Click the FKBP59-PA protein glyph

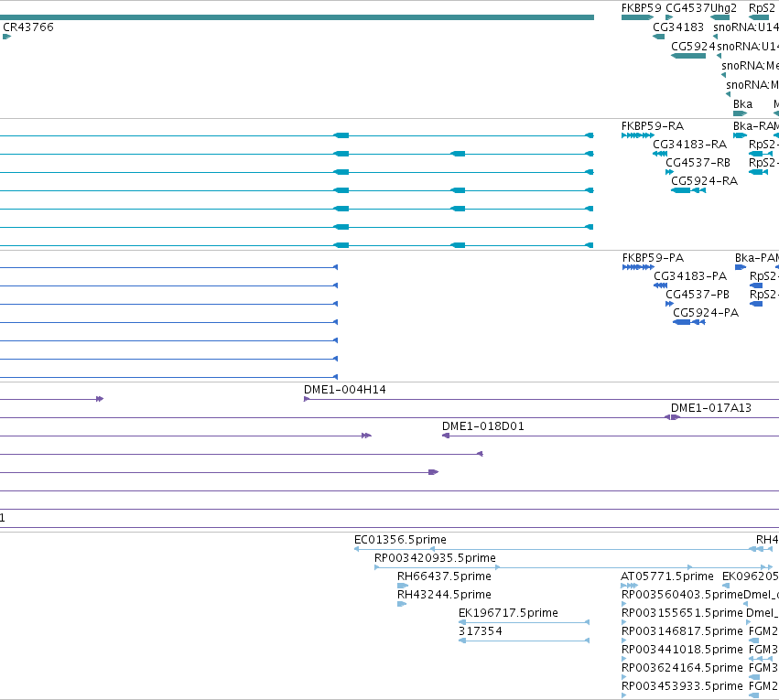click(x=638, y=267)
